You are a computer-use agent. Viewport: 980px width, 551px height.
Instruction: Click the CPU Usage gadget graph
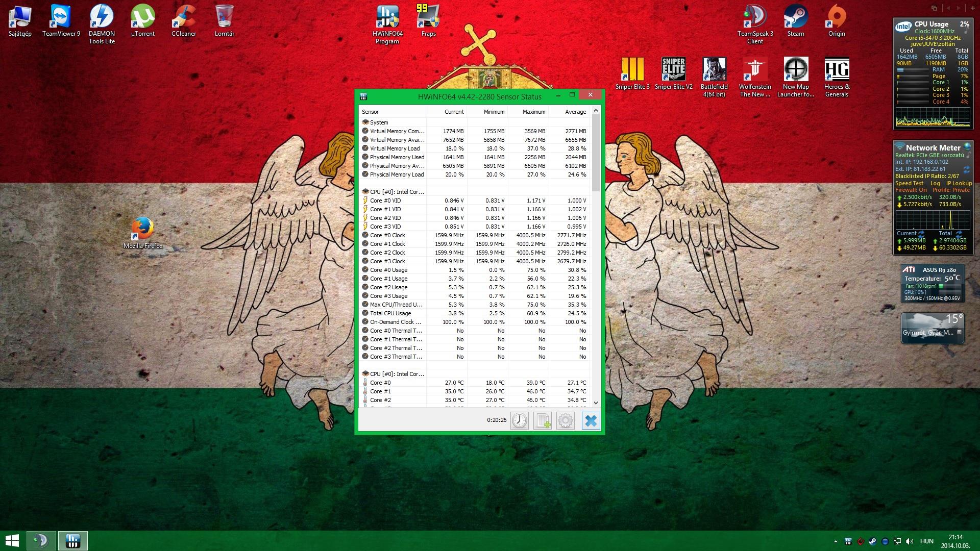click(933, 117)
